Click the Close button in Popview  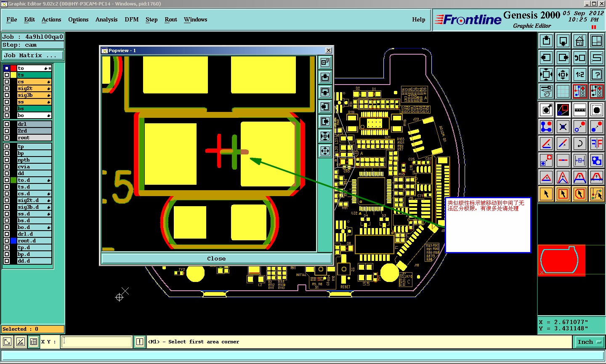[x=216, y=258]
